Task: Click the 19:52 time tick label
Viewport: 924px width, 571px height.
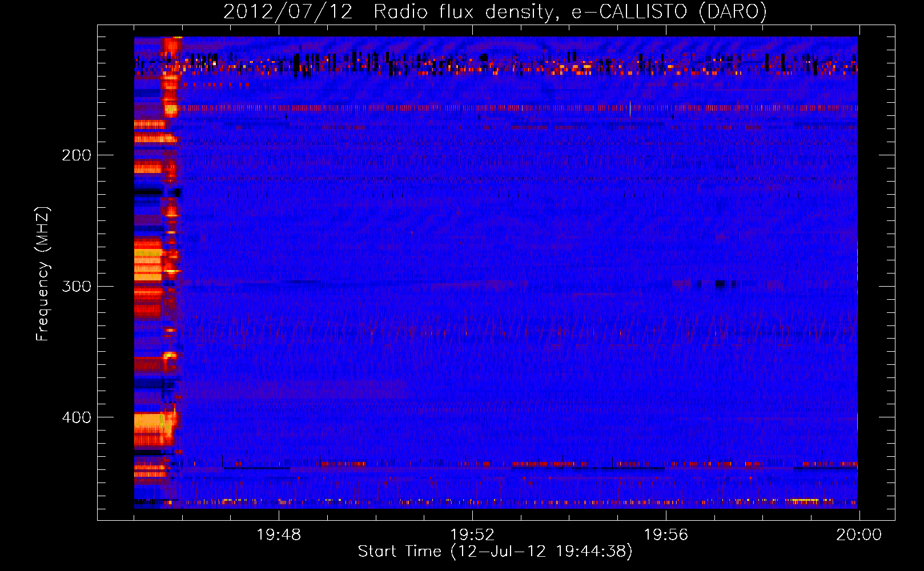Action: tap(472, 535)
